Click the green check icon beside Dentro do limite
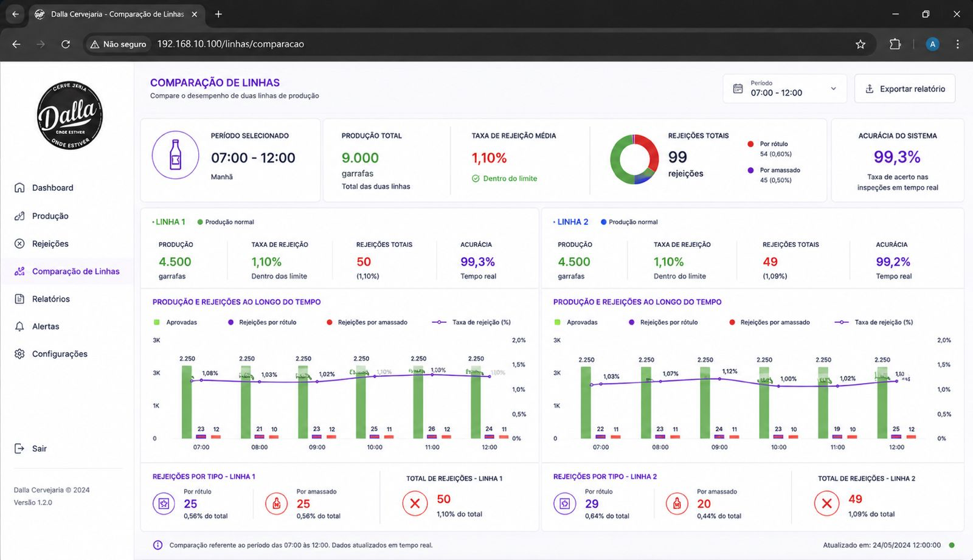Screen dimensions: 973x560 (476, 179)
